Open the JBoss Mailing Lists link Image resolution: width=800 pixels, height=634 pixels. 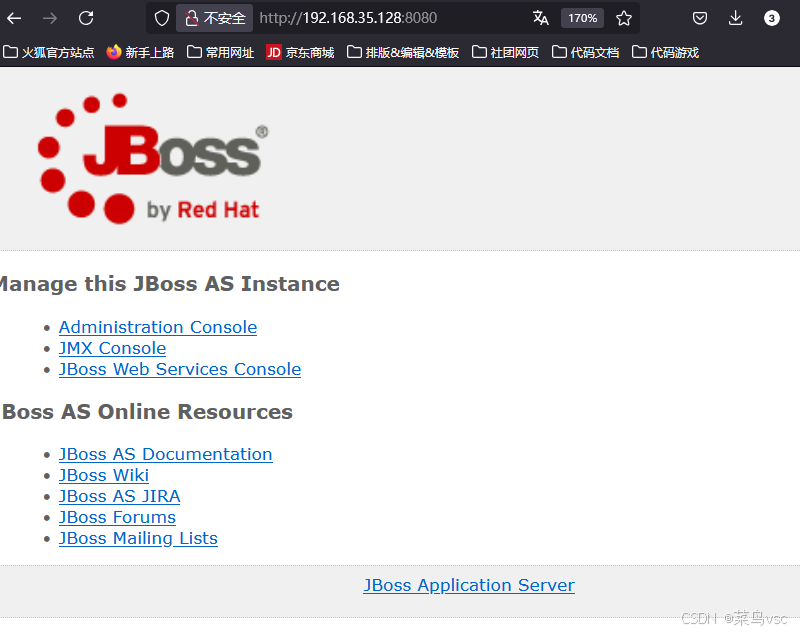click(x=138, y=539)
